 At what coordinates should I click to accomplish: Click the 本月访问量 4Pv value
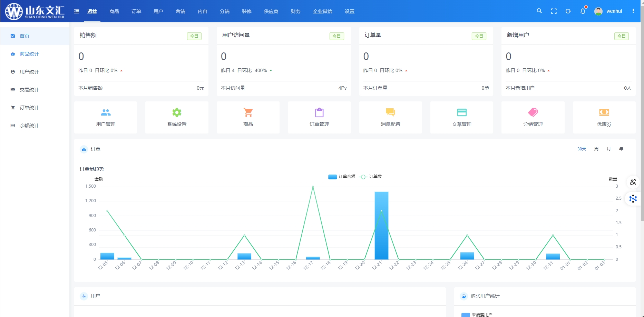(x=342, y=88)
